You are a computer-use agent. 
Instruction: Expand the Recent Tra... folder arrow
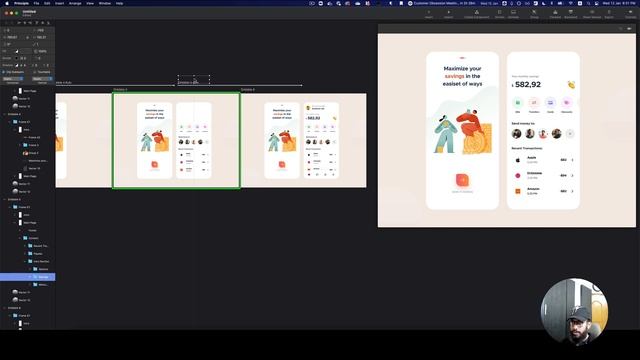pyautogui.click(x=25, y=246)
